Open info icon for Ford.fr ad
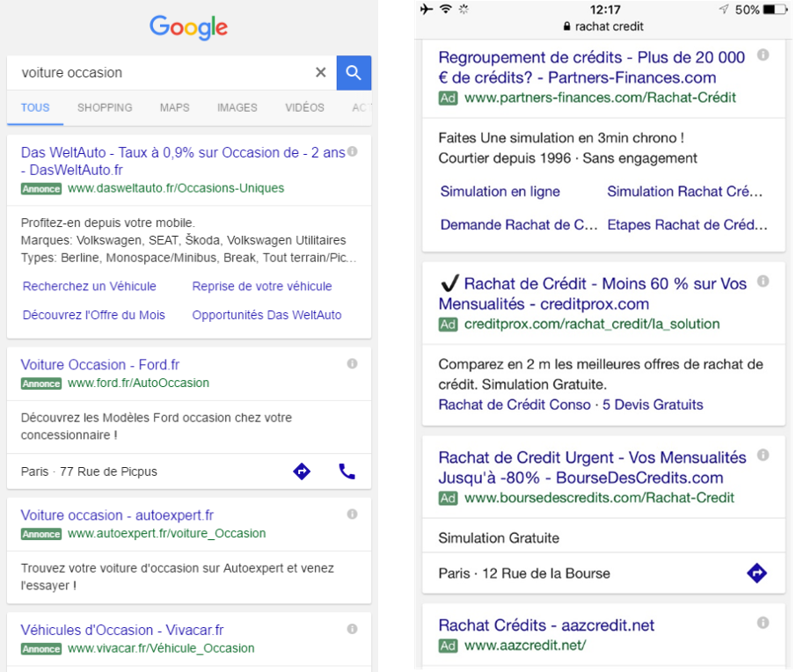 coord(353,363)
